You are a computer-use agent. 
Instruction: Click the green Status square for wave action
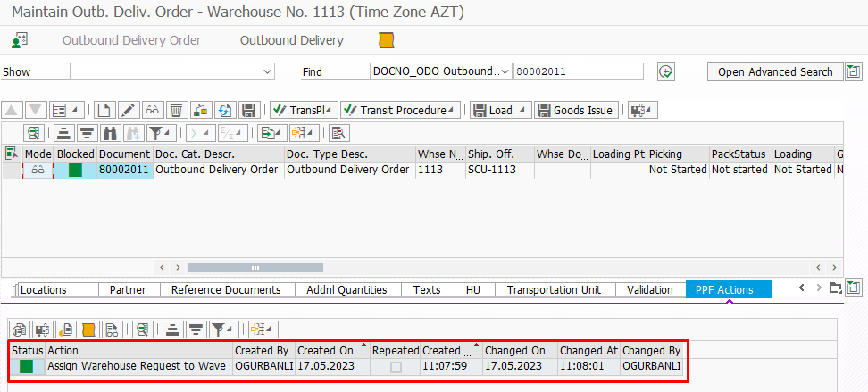(27, 366)
